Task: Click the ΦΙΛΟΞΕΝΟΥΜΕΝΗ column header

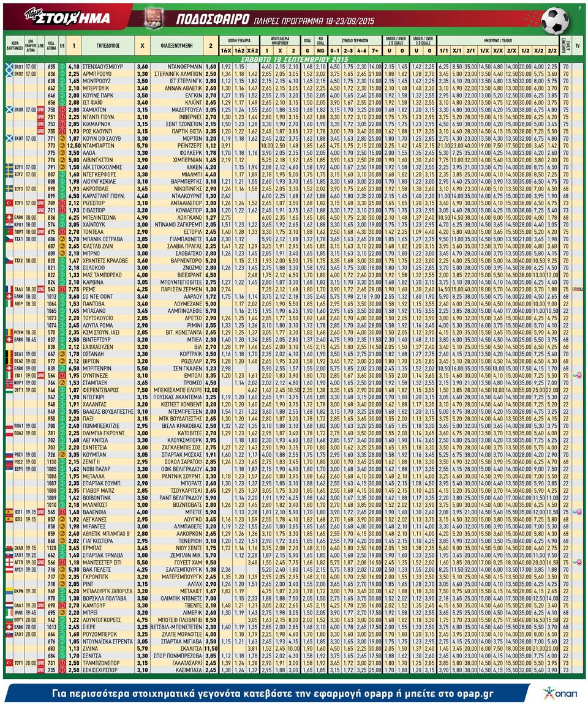Action: 176,46
